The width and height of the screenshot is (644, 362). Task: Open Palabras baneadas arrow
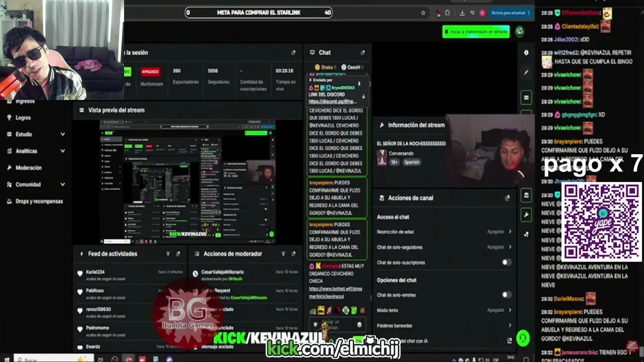tap(510, 325)
